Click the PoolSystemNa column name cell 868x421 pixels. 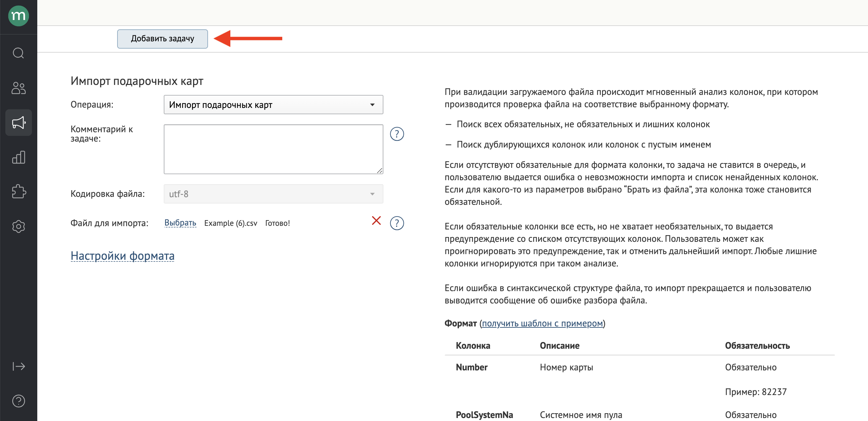click(484, 415)
